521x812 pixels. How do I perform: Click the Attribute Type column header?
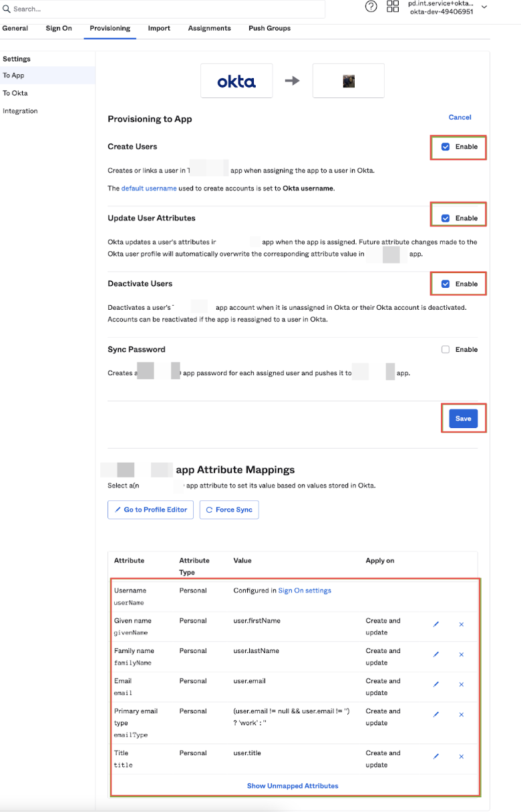[x=194, y=566]
